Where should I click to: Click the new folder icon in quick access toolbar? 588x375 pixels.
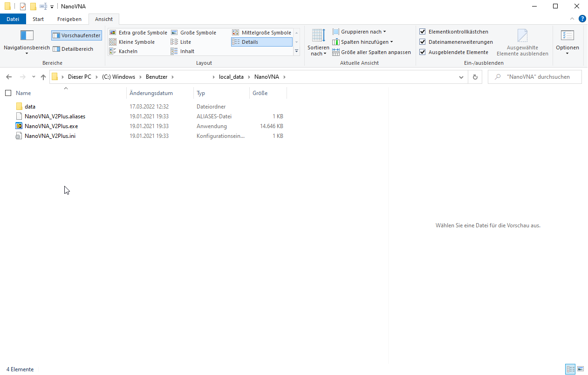(33, 7)
